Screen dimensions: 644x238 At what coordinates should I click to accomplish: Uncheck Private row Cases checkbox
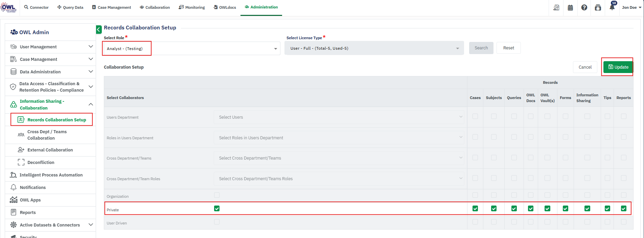[475, 209]
